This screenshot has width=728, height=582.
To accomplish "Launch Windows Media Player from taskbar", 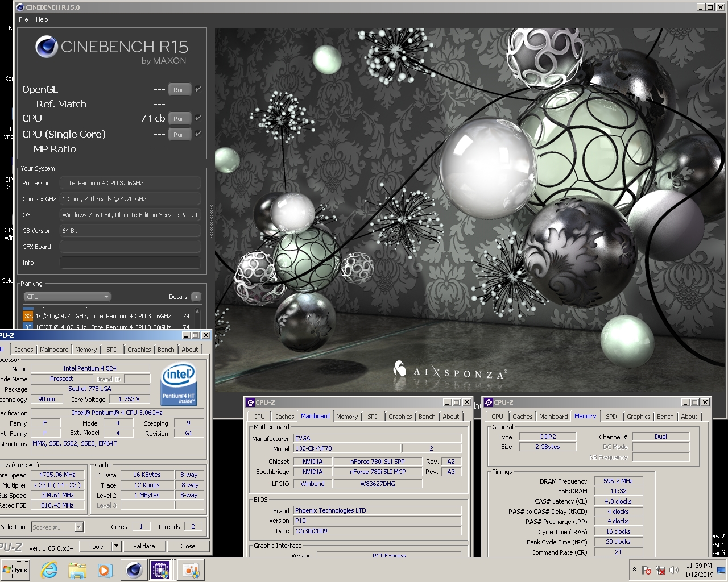I will 105,569.
